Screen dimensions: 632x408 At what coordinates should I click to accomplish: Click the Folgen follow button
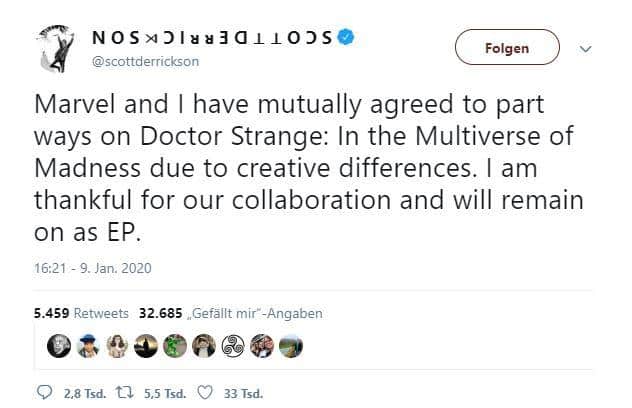tap(507, 47)
